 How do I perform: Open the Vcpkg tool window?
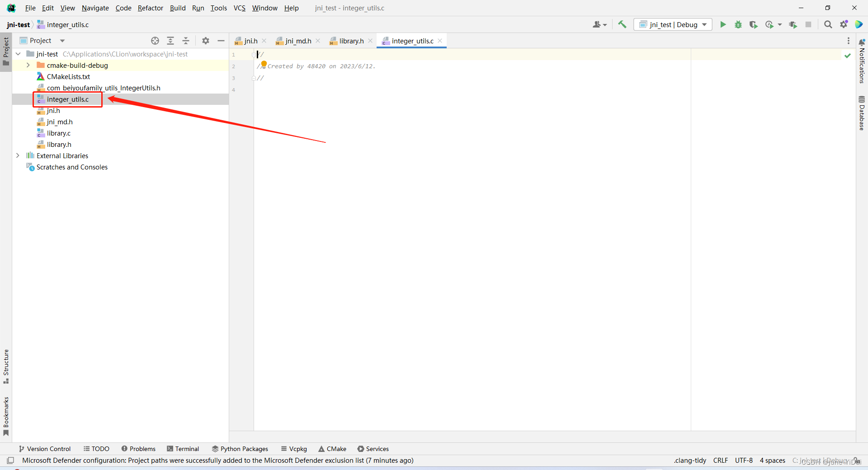click(x=294, y=449)
